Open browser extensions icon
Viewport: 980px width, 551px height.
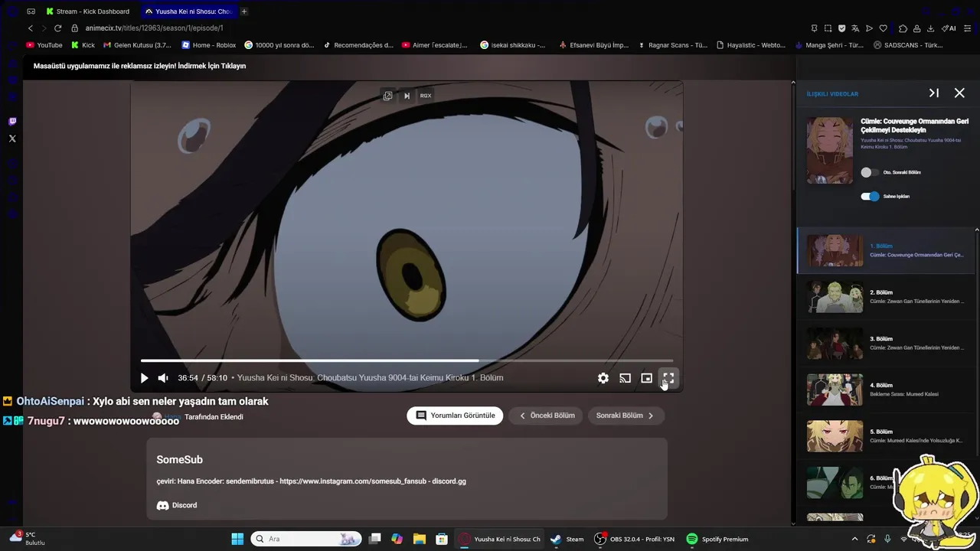click(x=903, y=28)
